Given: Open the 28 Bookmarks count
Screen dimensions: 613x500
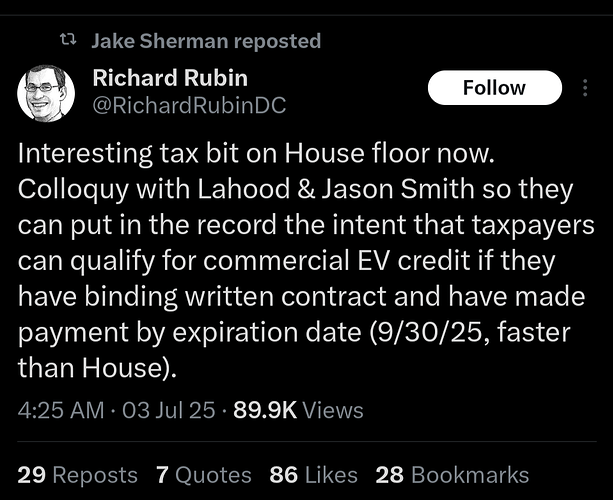Looking at the screenshot, I should tap(452, 475).
